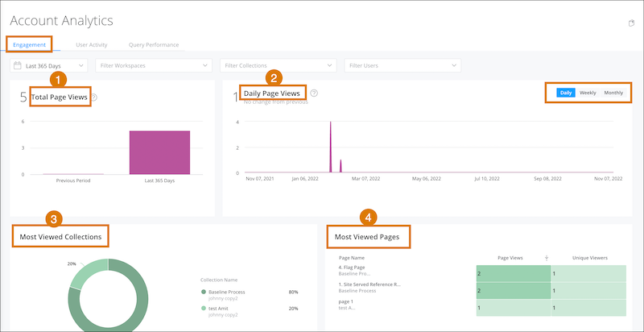Switch to the Engagement tab
This screenshot has height=332, width=644.
click(x=29, y=45)
